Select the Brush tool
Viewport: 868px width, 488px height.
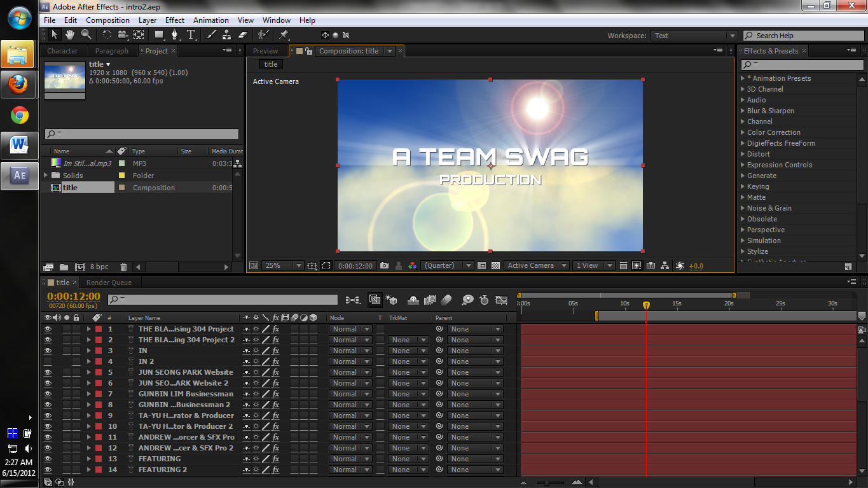coord(211,35)
